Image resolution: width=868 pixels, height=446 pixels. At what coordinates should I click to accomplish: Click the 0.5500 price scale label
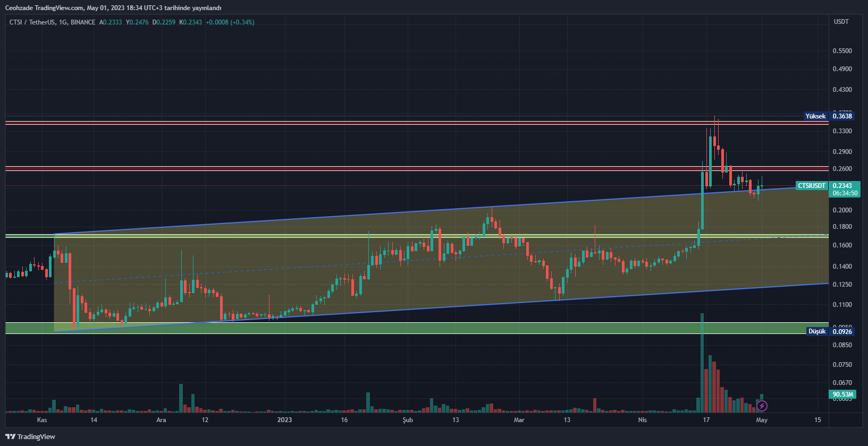[842, 51]
